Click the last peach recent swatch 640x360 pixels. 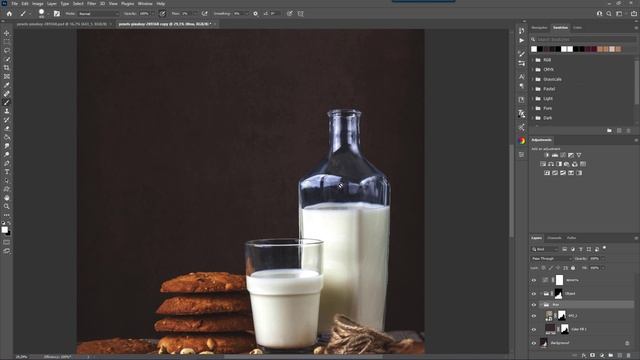tap(618, 49)
